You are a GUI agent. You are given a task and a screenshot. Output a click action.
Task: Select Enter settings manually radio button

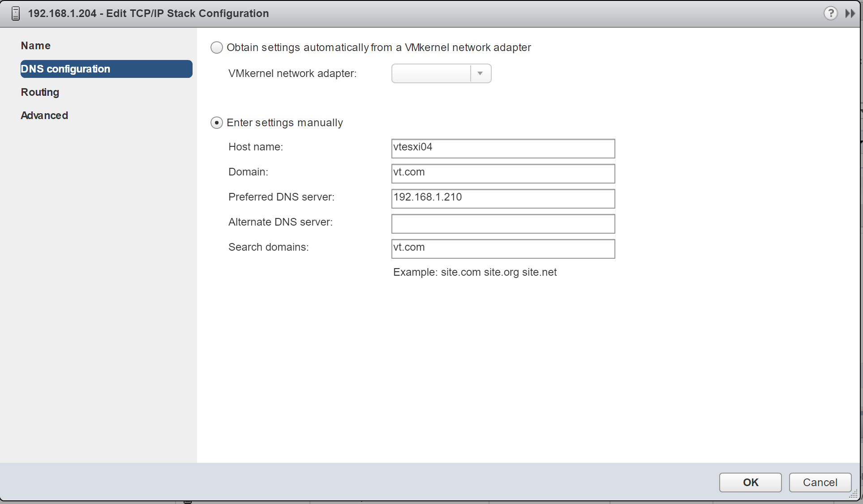217,123
